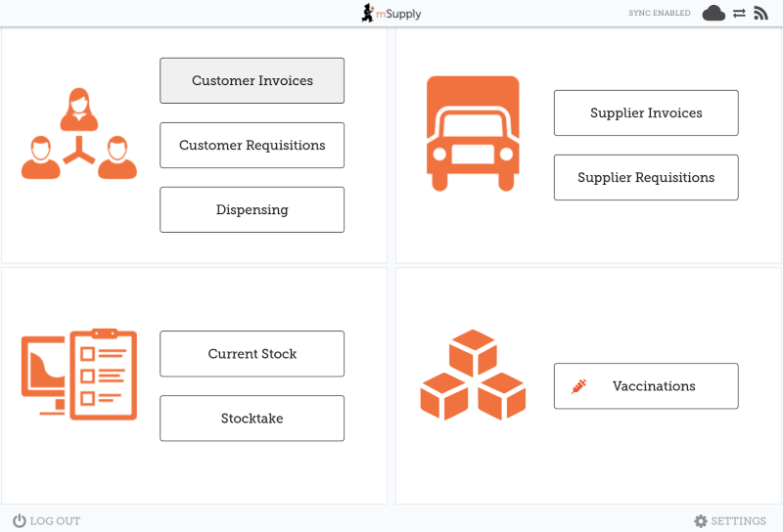Click the stock clipboard and monitor icon
Screen dimensions: 783x532
pos(79,374)
